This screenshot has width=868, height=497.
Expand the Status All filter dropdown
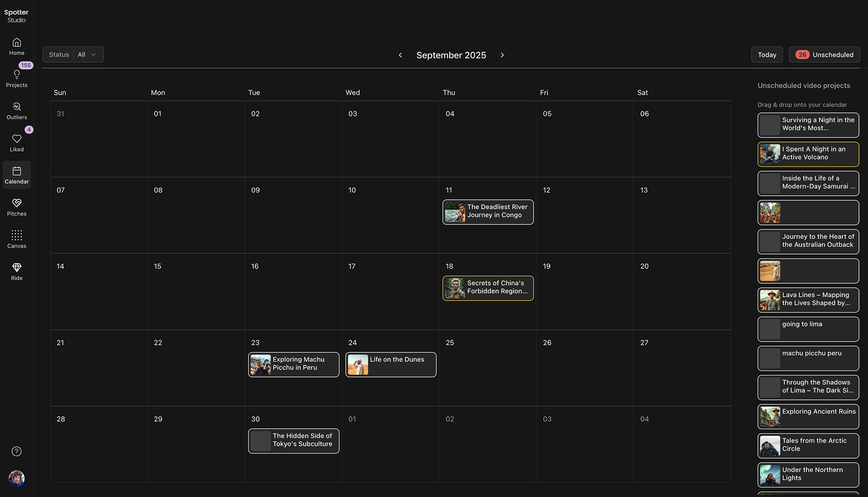tap(73, 55)
